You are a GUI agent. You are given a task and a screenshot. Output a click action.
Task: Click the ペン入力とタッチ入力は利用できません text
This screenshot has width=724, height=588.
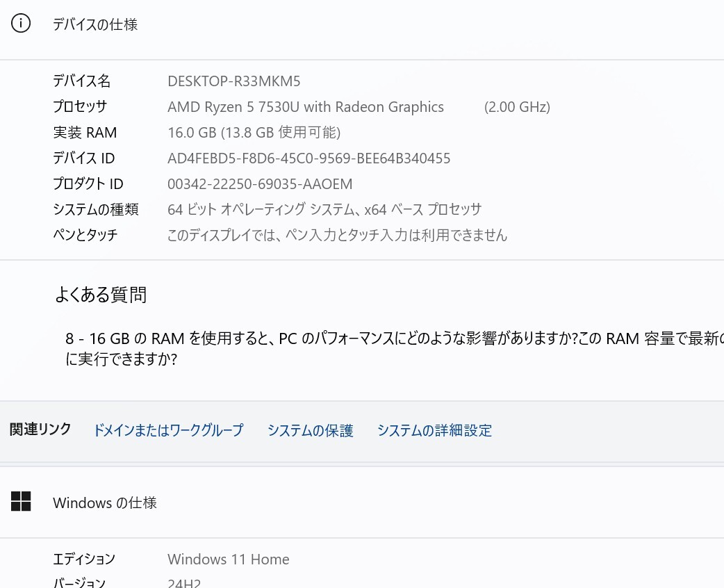click(x=397, y=235)
